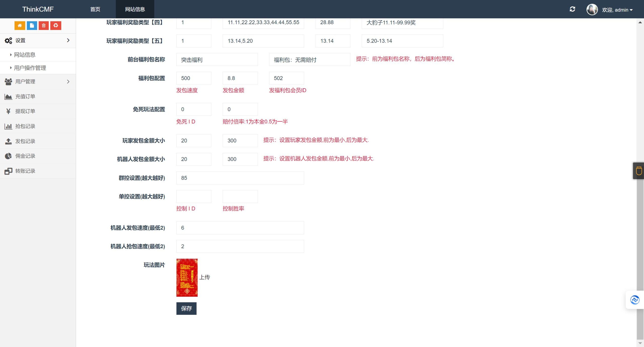The image size is (644, 347).
Task: Select 用户操作管理 submenu item
Action: pos(30,68)
